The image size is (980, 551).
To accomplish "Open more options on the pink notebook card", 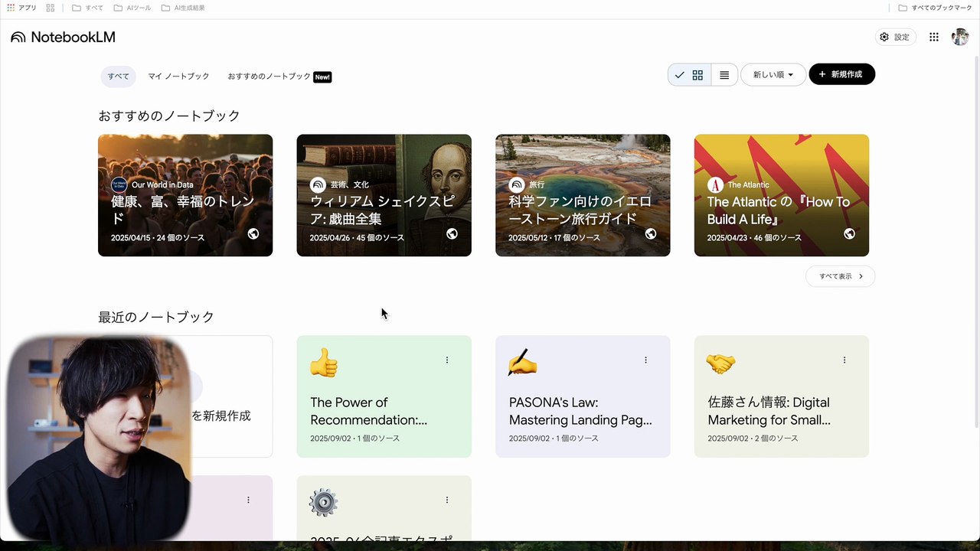I will coord(248,500).
